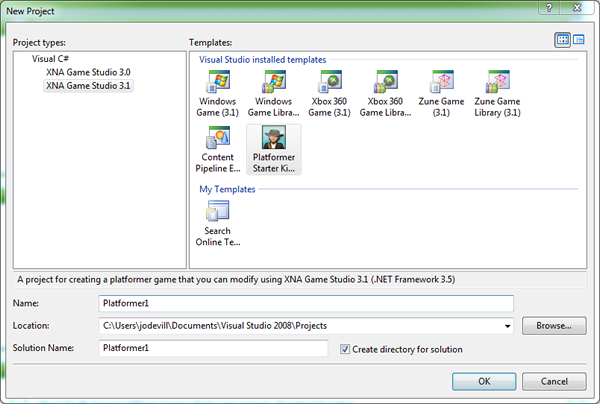Screen dimensions: 600x404
Task: Click the 'Solution Name:' label
Action: point(43,348)
